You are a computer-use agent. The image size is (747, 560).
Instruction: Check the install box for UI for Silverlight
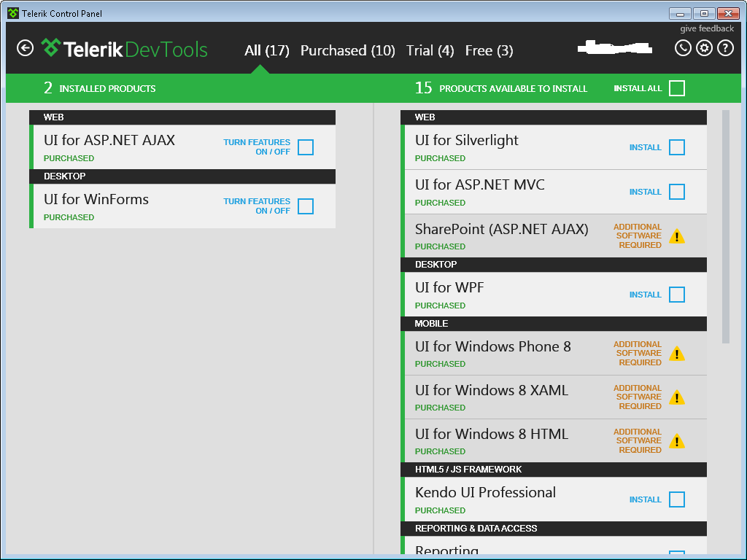(x=677, y=147)
